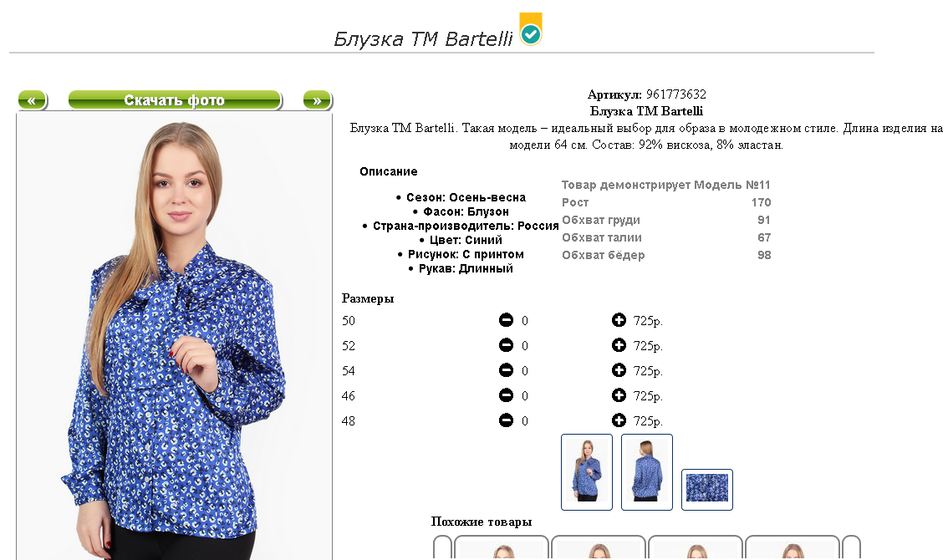948x560 pixels.
Task: Click the Рисунок: С принтом item
Action: click(x=466, y=254)
